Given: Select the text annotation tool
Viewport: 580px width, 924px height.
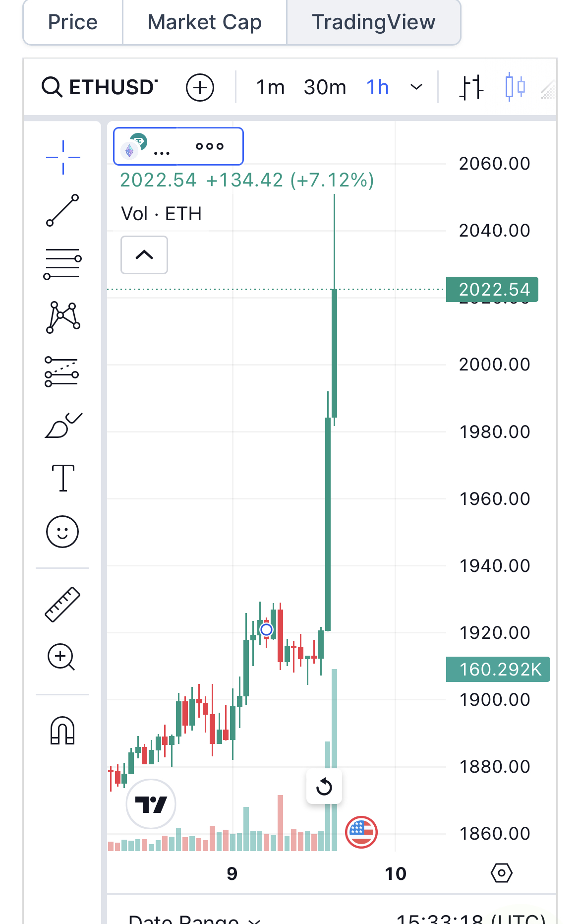Looking at the screenshot, I should pyautogui.click(x=63, y=478).
